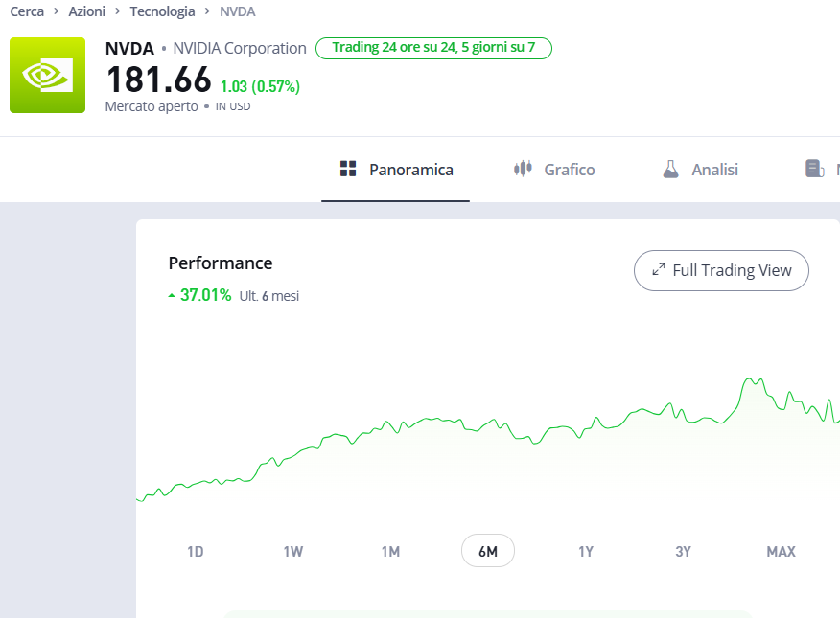Select the Panoramica tab

click(396, 170)
